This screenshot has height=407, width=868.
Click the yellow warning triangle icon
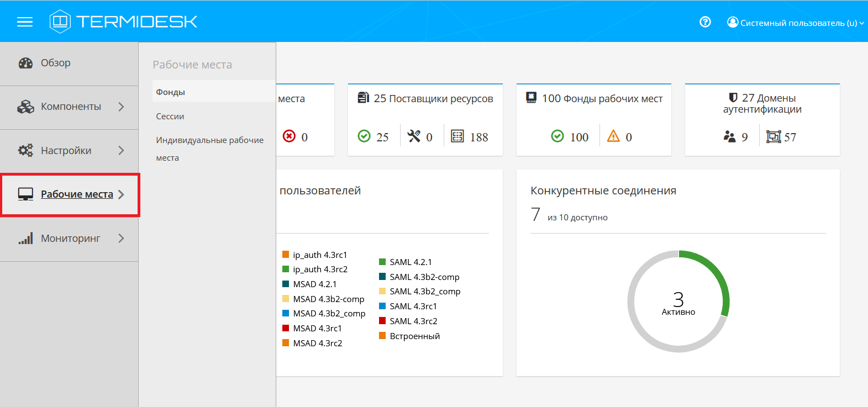point(613,136)
